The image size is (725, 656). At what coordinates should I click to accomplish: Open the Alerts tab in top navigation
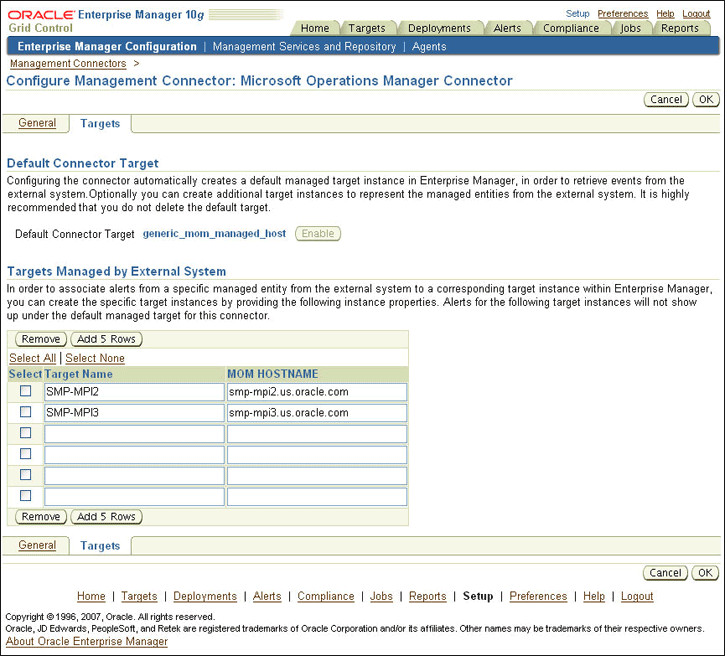pyautogui.click(x=507, y=28)
